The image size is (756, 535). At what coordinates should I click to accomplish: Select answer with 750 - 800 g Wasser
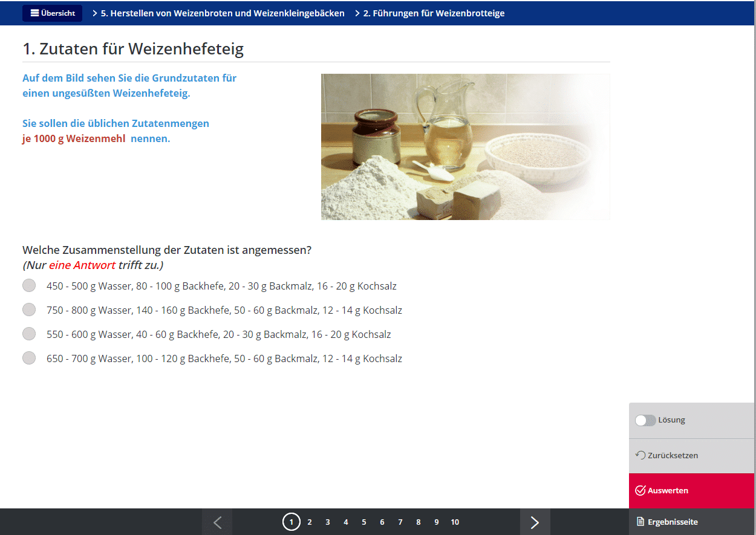29,310
